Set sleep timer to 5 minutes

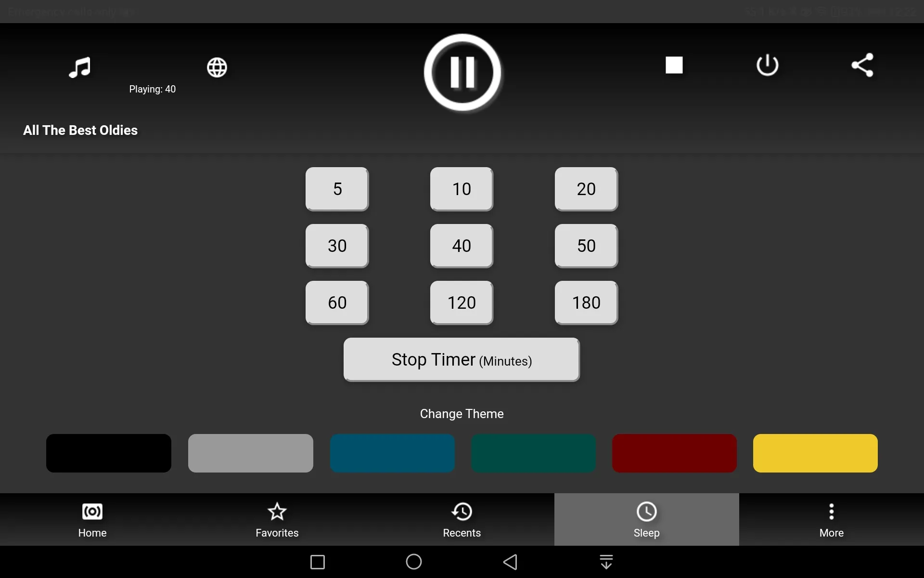click(336, 188)
